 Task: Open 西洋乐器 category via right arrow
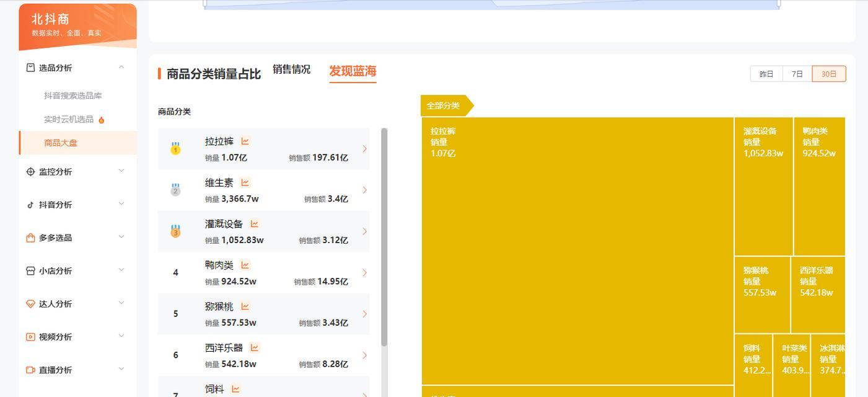pyautogui.click(x=365, y=355)
